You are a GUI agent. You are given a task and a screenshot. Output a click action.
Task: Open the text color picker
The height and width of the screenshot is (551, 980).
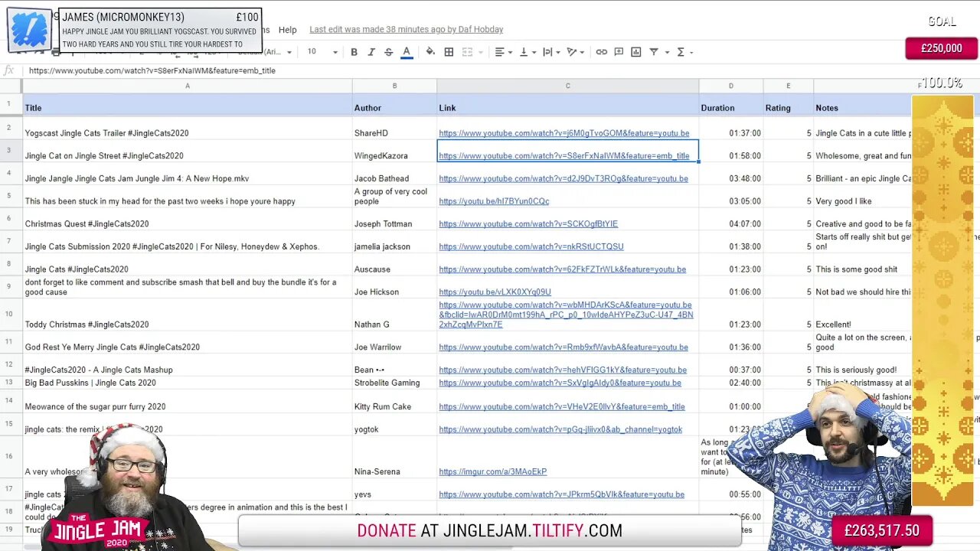[x=407, y=52]
